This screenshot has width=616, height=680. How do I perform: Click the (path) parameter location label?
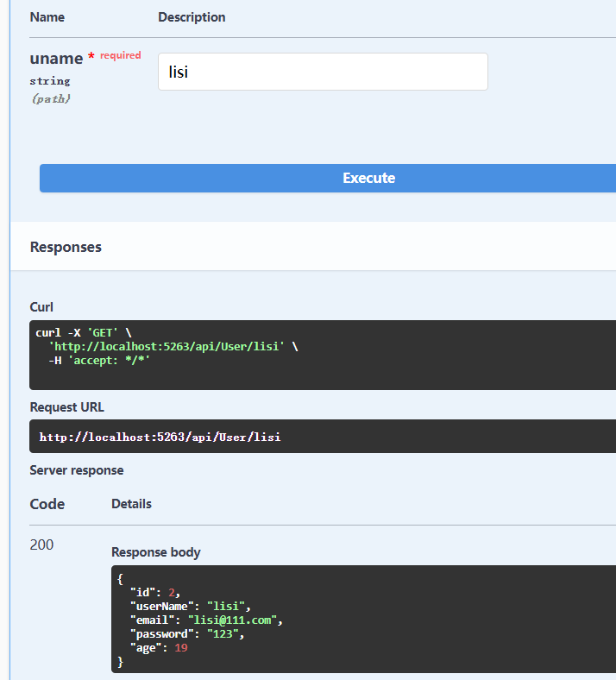point(51,99)
